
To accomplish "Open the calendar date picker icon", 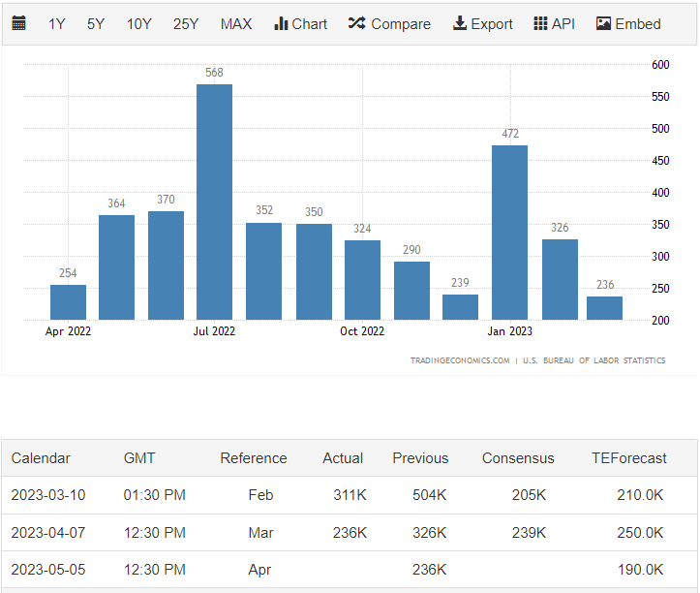I will (18, 23).
